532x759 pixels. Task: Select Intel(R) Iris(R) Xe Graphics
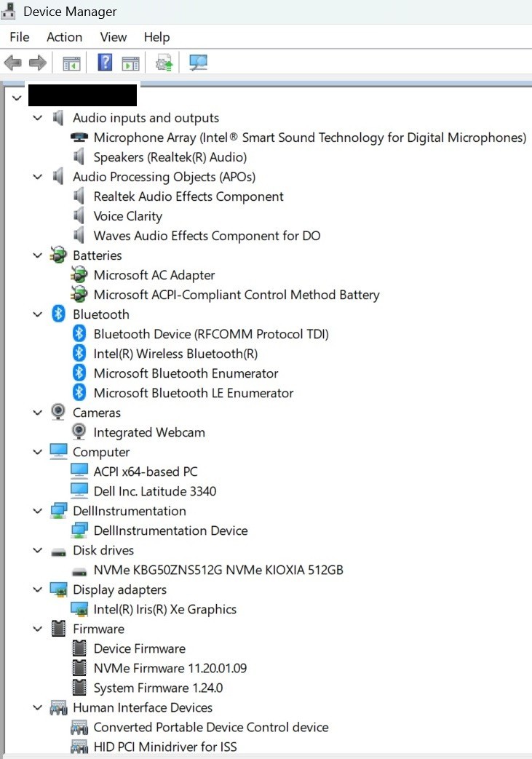point(165,609)
